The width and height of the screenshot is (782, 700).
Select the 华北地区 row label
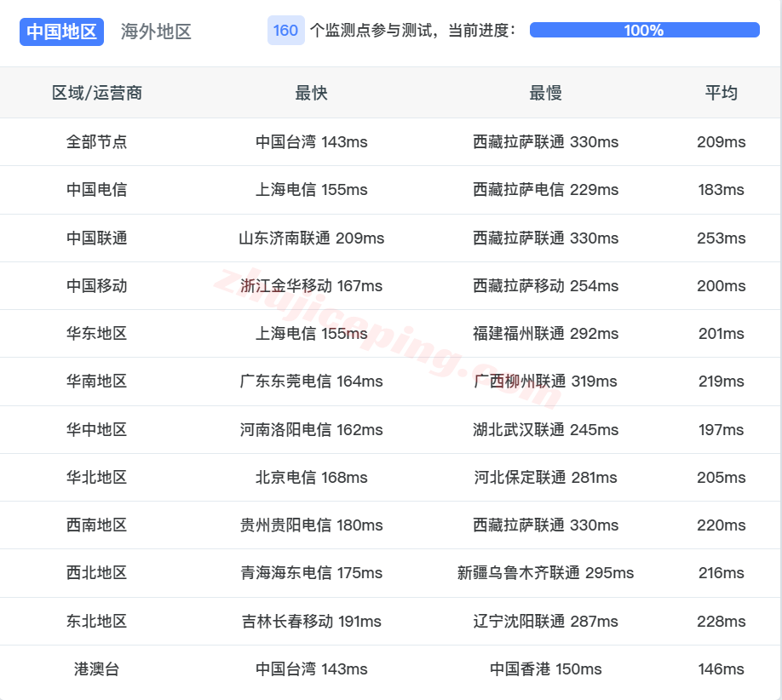[97, 477]
